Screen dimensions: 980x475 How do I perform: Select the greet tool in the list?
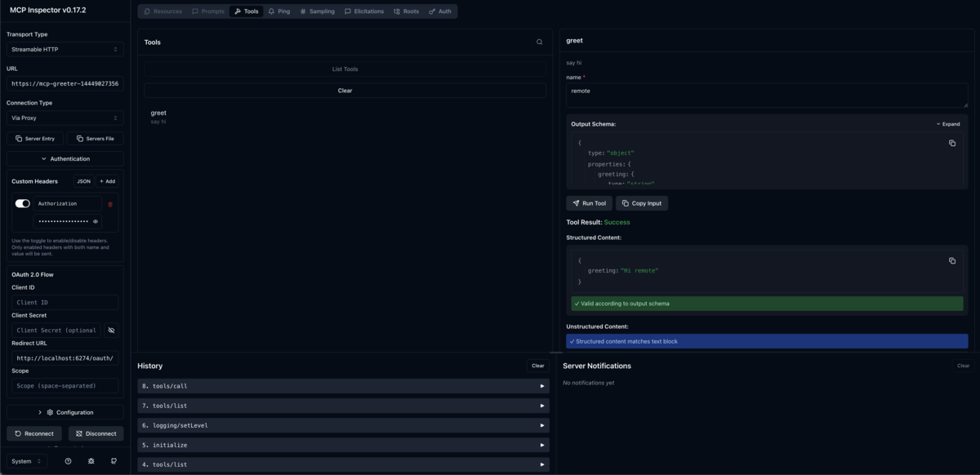tap(345, 117)
